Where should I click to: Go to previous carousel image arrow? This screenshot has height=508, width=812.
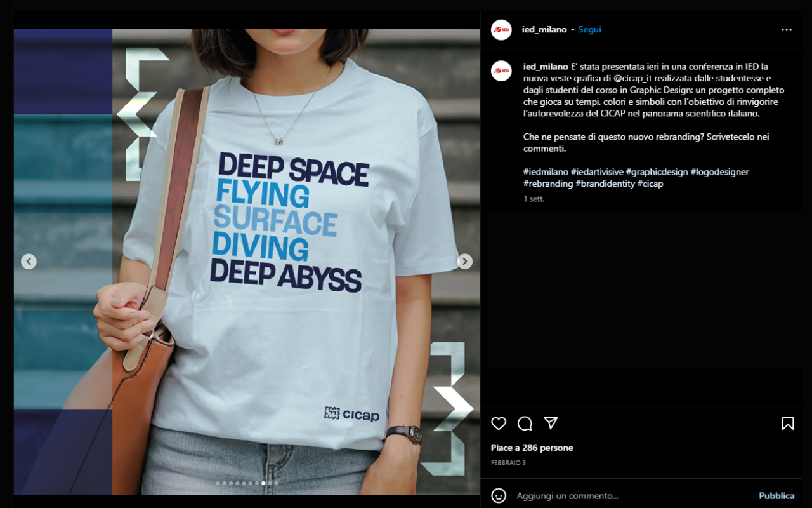tap(29, 262)
